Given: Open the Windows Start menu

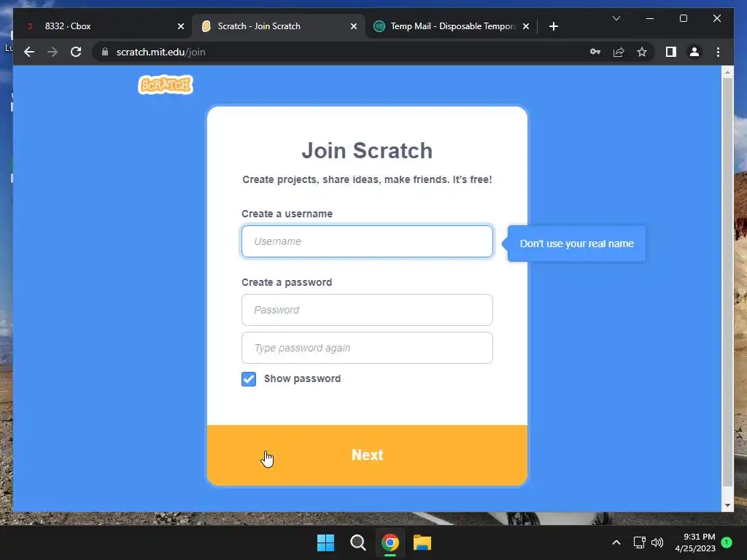Looking at the screenshot, I should coord(326,542).
